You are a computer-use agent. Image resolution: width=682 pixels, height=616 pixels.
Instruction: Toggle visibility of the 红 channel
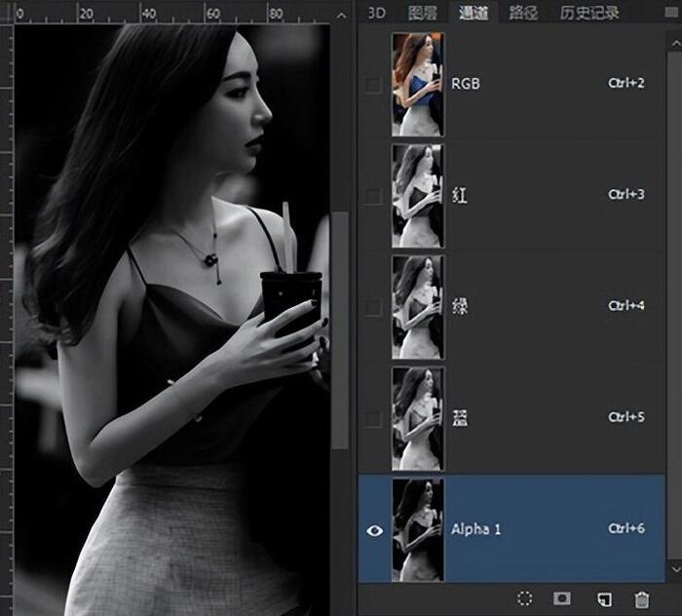373,196
